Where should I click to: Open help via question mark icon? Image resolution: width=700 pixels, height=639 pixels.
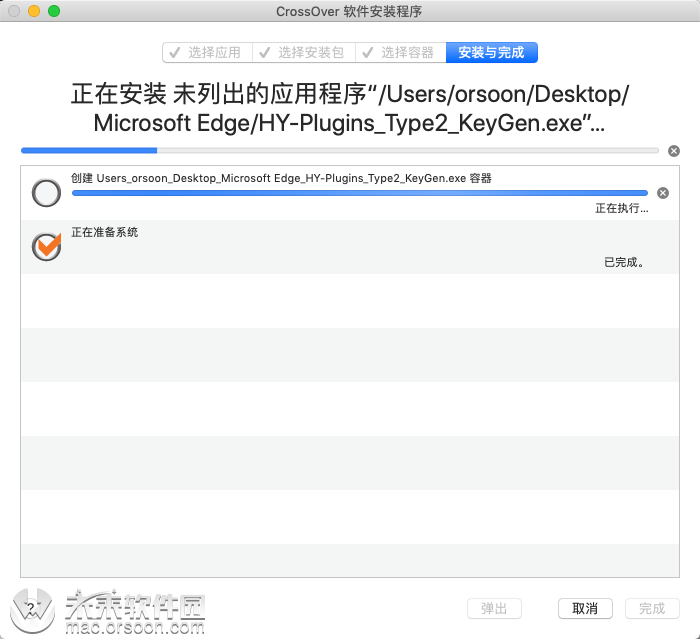point(32,610)
